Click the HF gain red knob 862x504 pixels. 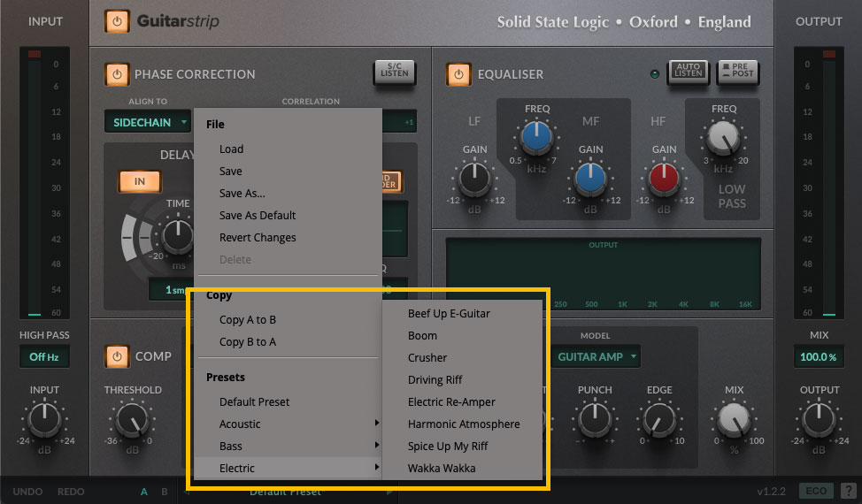[x=664, y=179]
